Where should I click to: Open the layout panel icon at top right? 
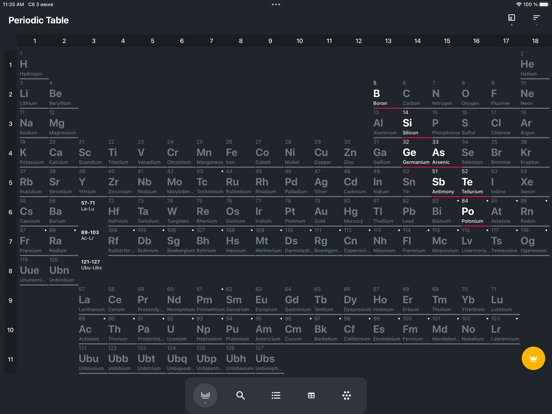pyautogui.click(x=511, y=18)
